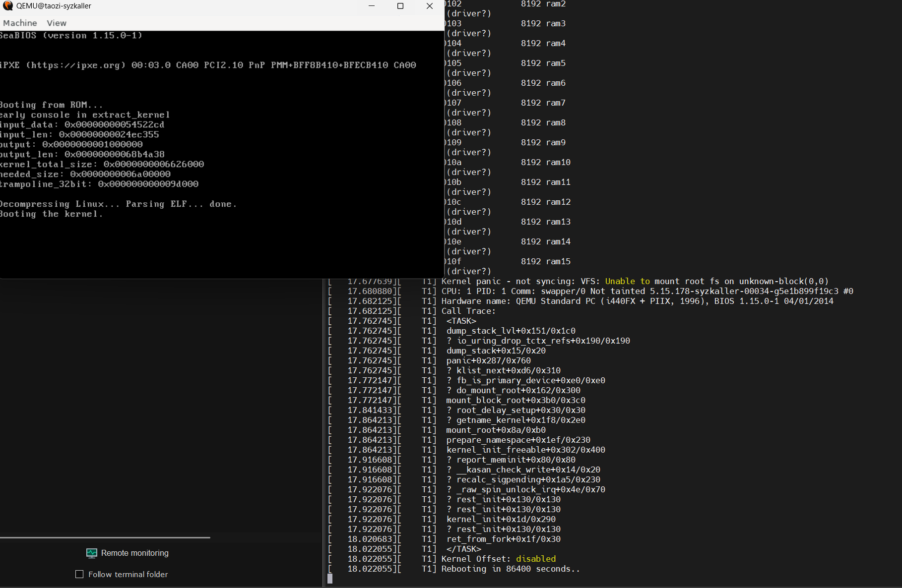Click the 'CPU: 1 PID: 1 Comm: swapper/0' line
Viewport: 902px width, 588px height.
point(647,291)
